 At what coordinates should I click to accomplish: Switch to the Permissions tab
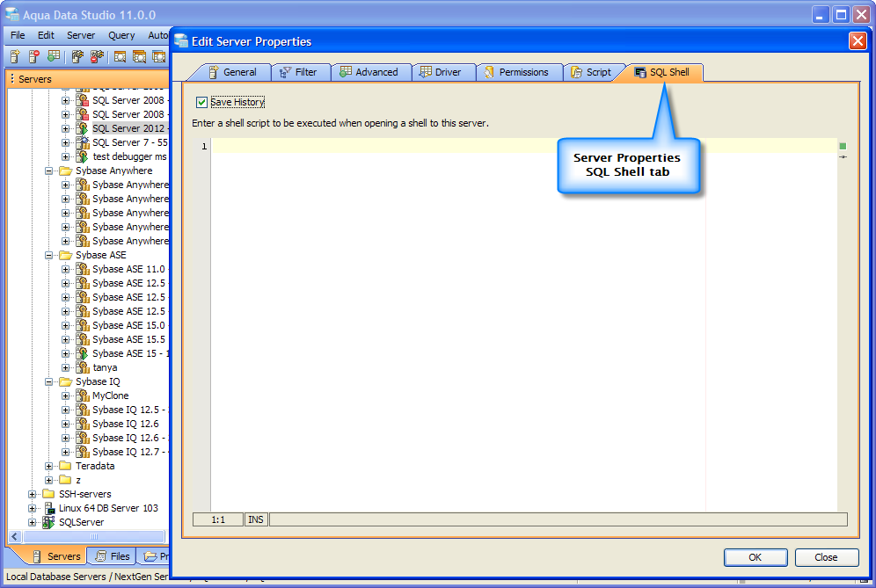tap(517, 72)
